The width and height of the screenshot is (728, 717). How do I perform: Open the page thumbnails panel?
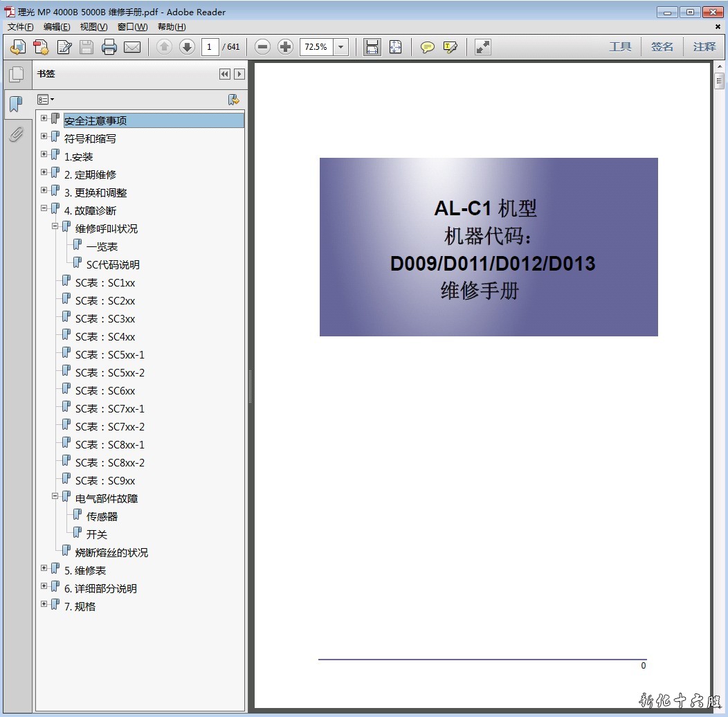click(16, 75)
